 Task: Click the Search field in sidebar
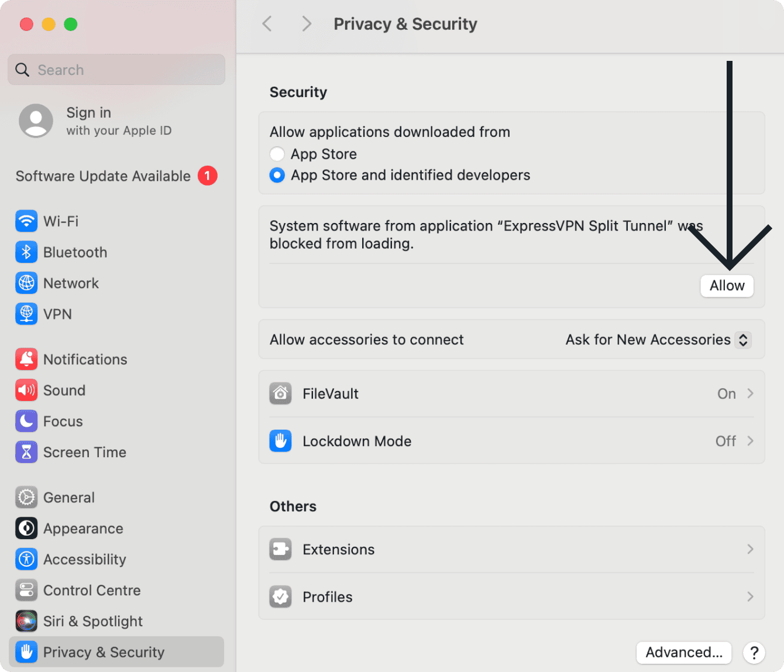(116, 70)
